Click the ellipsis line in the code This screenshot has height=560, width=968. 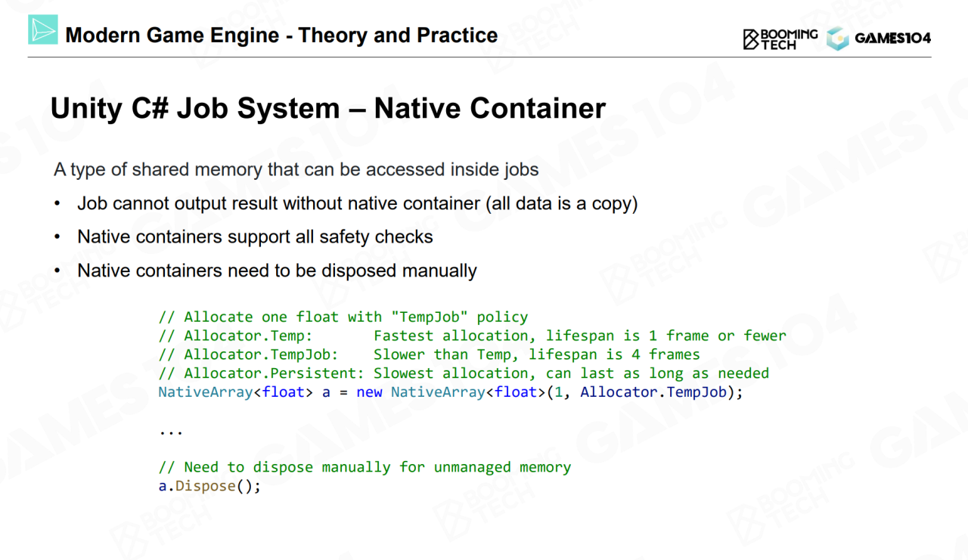click(x=171, y=431)
